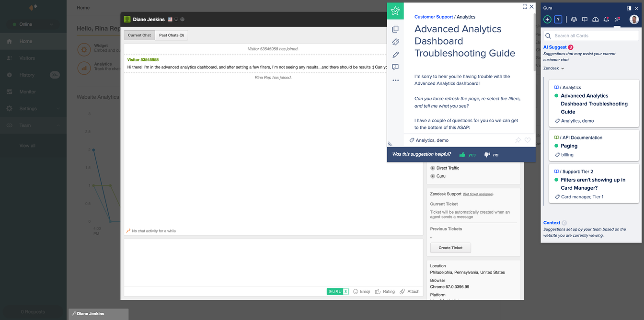Expand Settings in the left sidebar
The height and width of the screenshot is (320, 644).
click(33, 108)
